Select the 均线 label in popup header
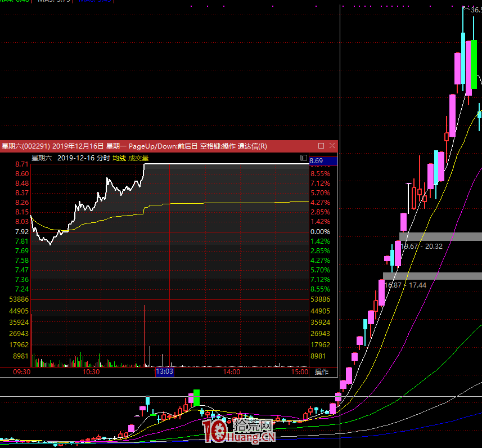The height and width of the screenshot is (448, 482). [x=119, y=158]
